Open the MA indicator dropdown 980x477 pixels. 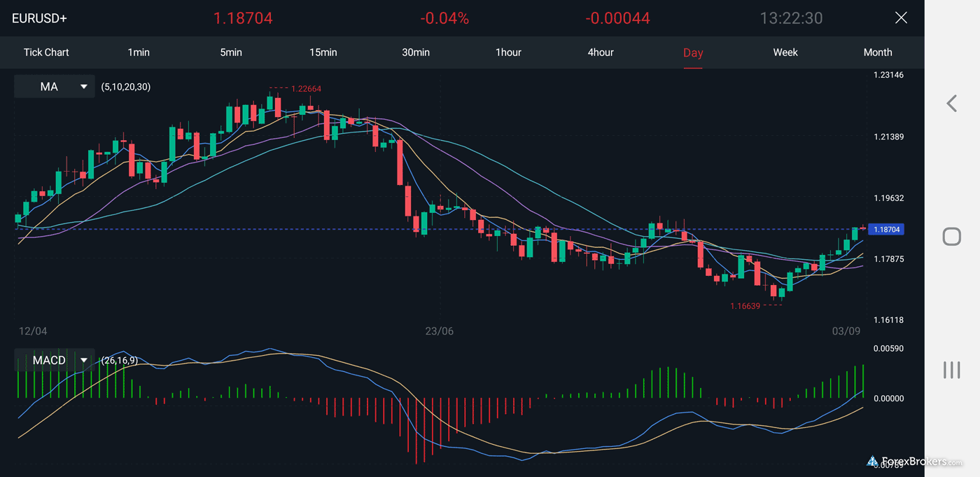pos(55,87)
